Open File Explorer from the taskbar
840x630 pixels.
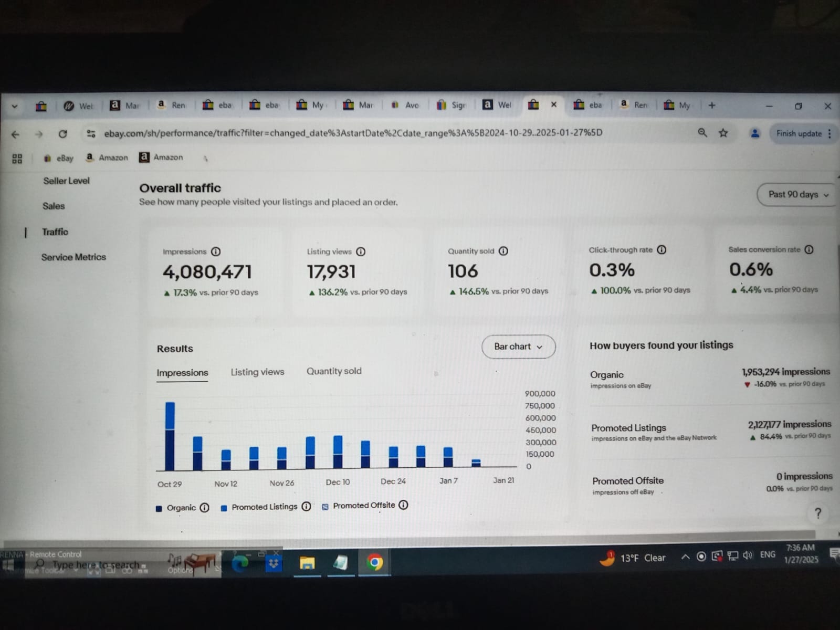307,563
